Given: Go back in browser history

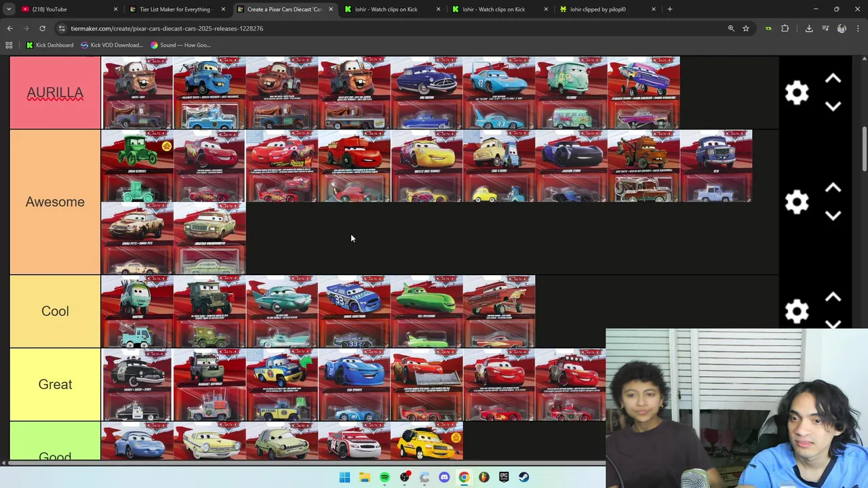Looking at the screenshot, I should pyautogui.click(x=9, y=28).
